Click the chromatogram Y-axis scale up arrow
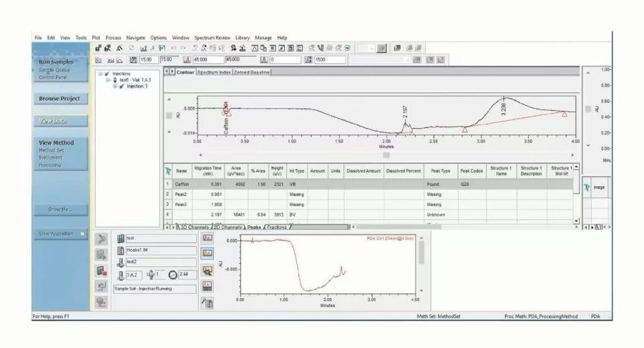 click(x=169, y=100)
